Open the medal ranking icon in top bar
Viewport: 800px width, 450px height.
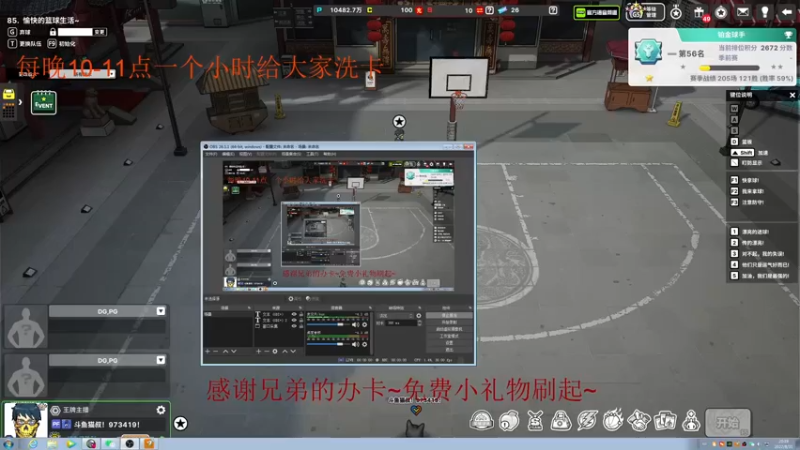click(676, 12)
